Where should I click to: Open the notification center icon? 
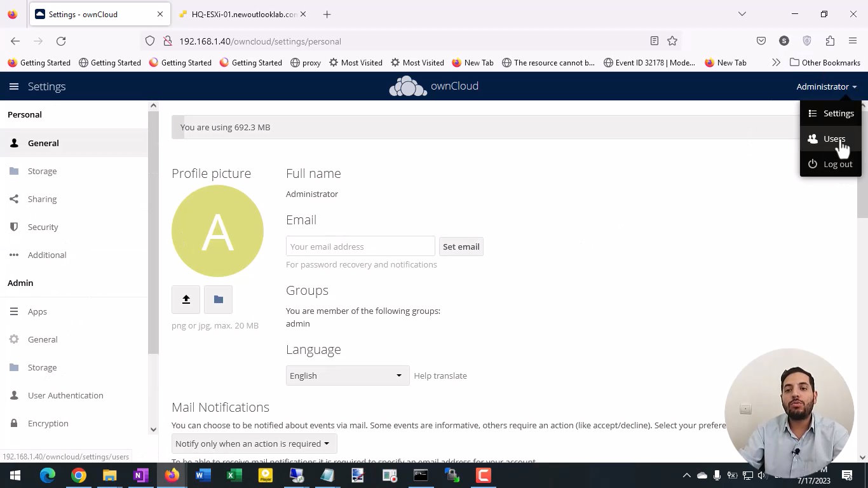pyautogui.click(x=847, y=475)
